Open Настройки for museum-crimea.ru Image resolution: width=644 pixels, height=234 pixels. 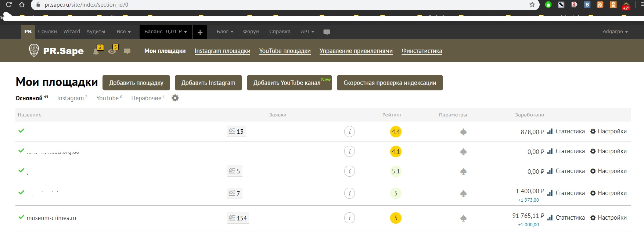coord(608,217)
